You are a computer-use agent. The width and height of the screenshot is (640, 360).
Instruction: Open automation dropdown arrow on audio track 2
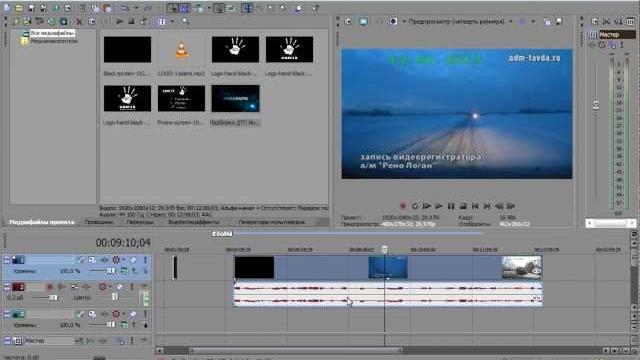click(x=109, y=287)
